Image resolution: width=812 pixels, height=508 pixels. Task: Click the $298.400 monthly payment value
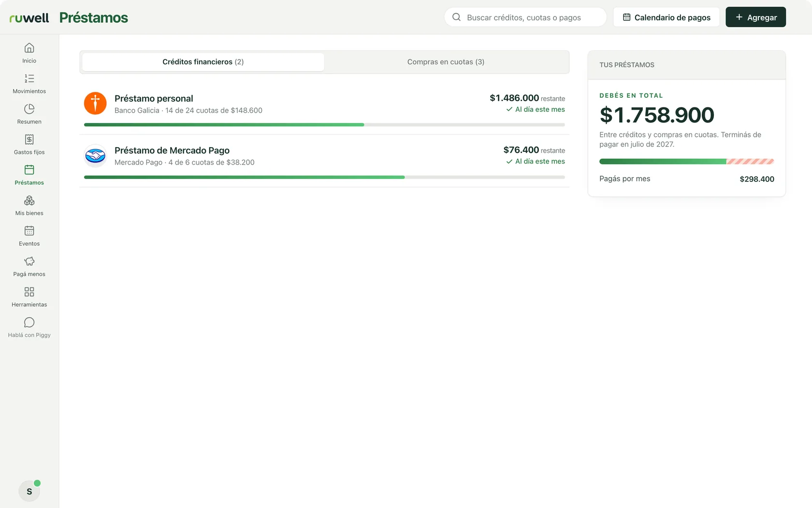coord(757,179)
